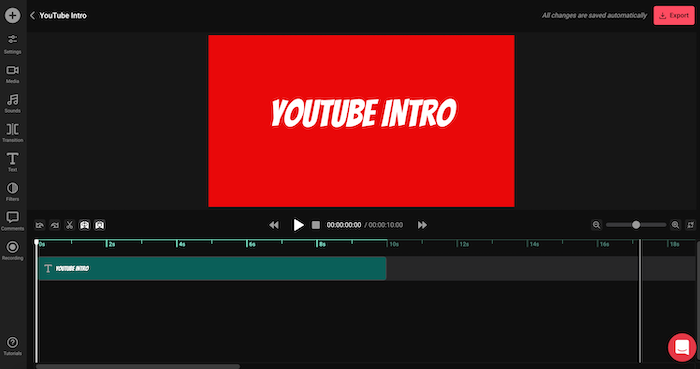The height and width of the screenshot is (369, 700).
Task: Open the Transition panel
Action: (12, 133)
